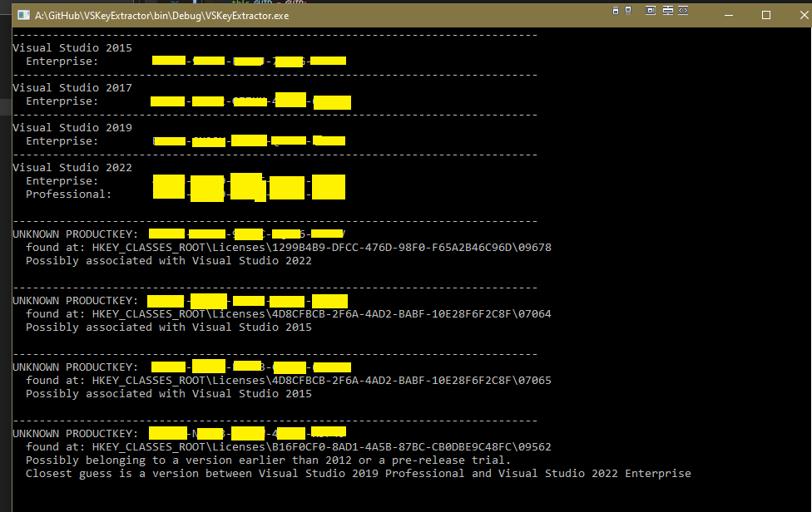Viewport: 812px width, 512px height.
Task: Click the registry path ending in 09678
Action: point(322,247)
